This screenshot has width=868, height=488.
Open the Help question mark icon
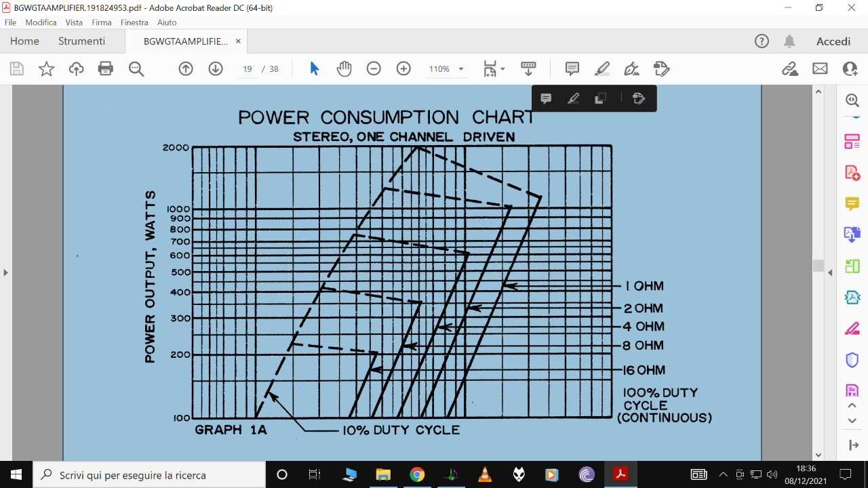tap(762, 41)
